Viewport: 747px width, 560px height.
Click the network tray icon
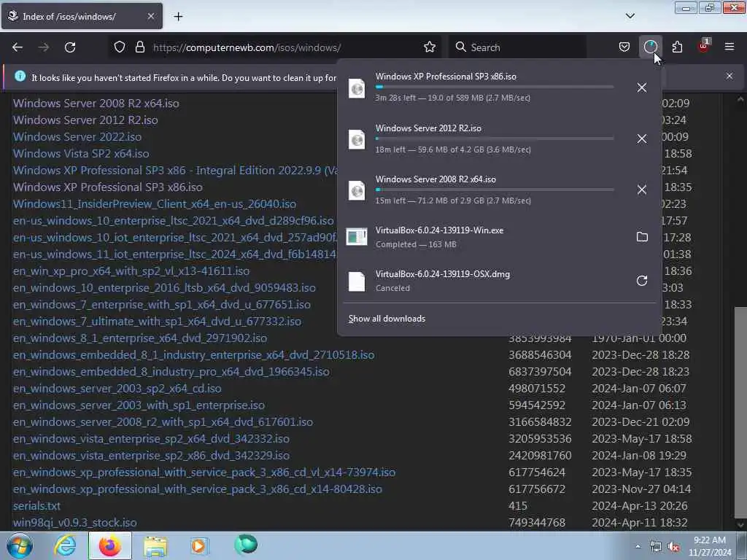(656, 547)
